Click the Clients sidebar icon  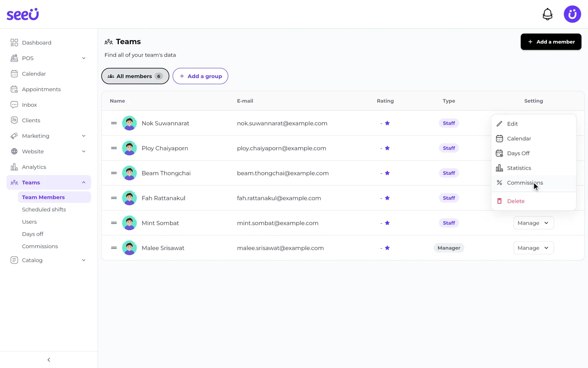point(14,120)
